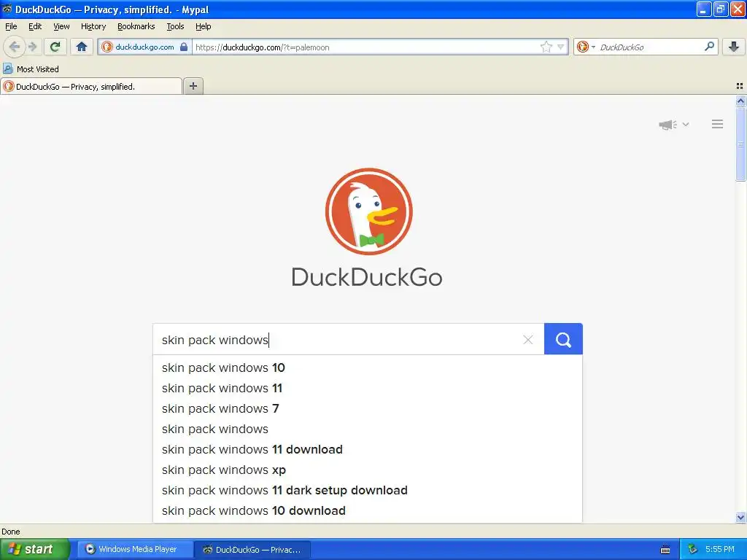Click the address bar URL field
Viewport: 747px width, 560px height.
tap(366, 47)
